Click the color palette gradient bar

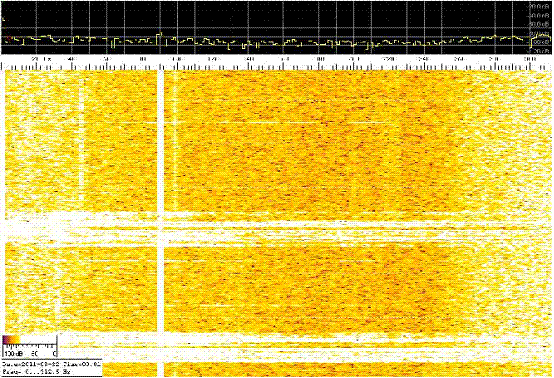[x=30, y=340]
